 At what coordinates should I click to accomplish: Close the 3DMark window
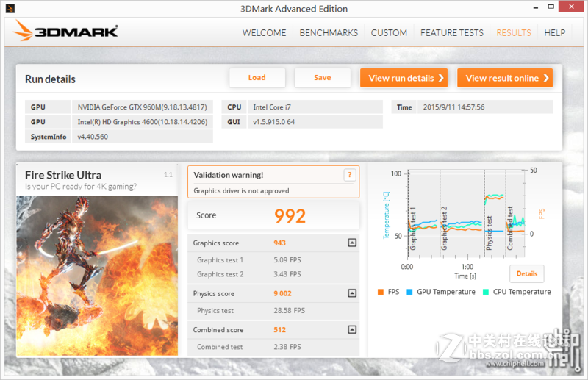(x=571, y=7)
